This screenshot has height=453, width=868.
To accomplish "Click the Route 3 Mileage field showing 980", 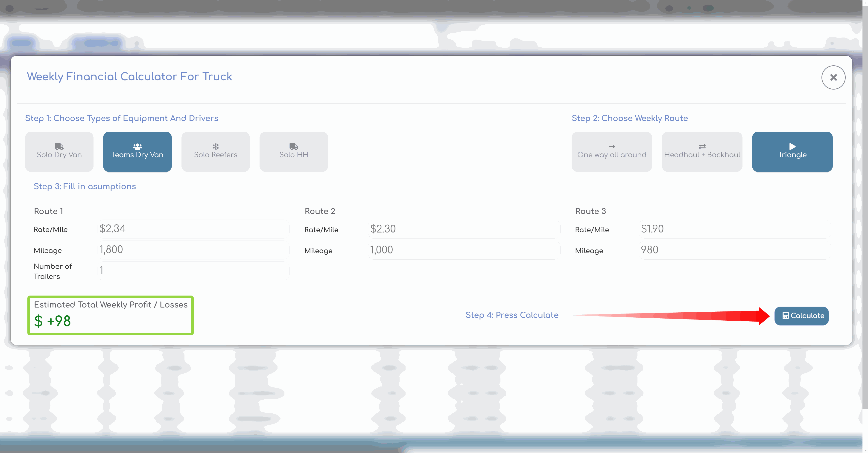I will tap(734, 250).
